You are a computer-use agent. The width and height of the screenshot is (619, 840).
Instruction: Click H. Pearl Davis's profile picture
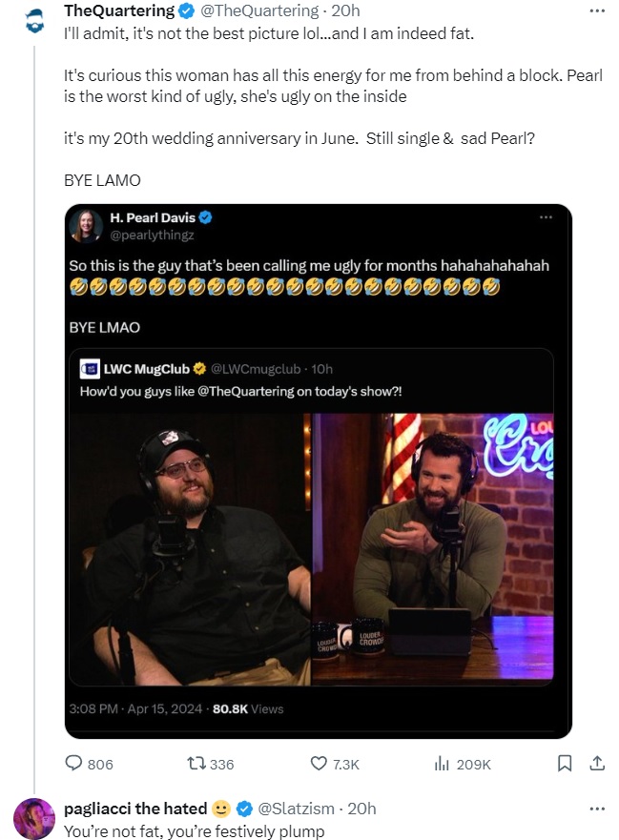click(x=86, y=225)
